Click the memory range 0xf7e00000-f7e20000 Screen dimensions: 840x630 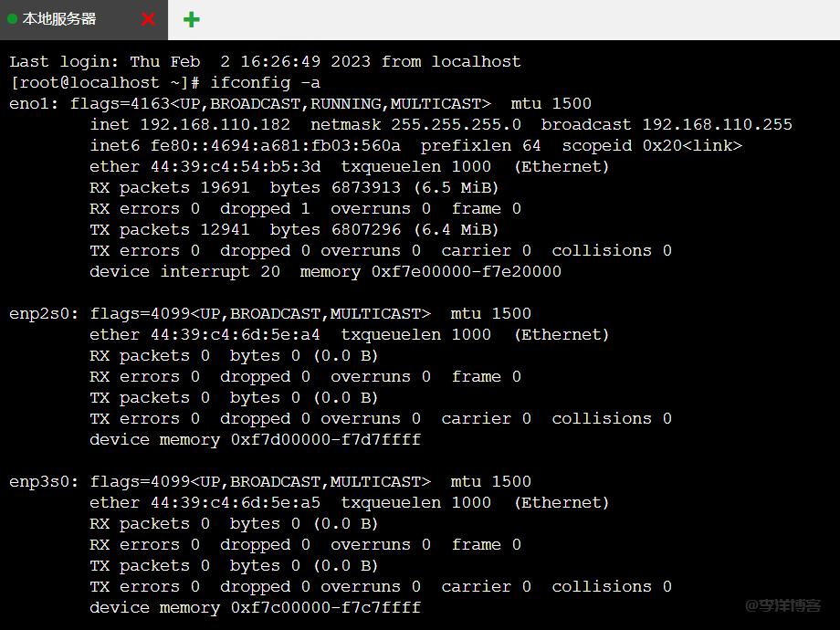point(466,272)
